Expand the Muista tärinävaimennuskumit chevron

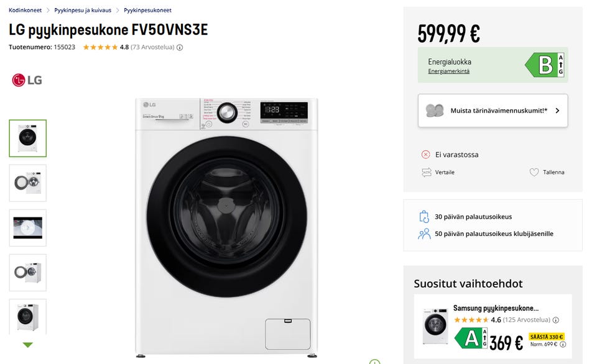point(557,111)
